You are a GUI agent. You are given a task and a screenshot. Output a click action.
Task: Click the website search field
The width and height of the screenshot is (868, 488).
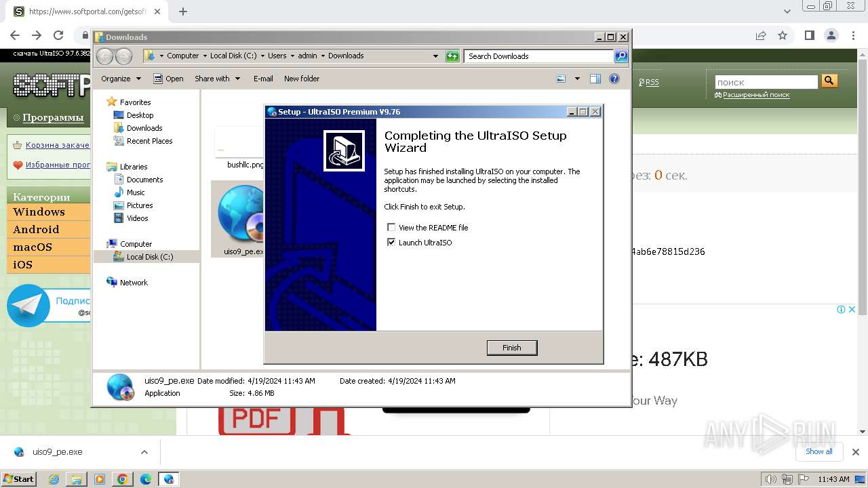click(x=766, y=82)
